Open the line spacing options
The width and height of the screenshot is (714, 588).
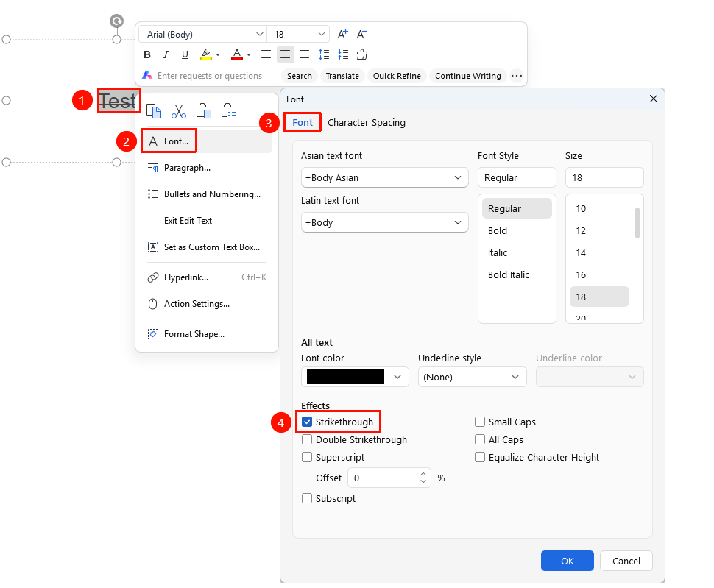(x=324, y=54)
